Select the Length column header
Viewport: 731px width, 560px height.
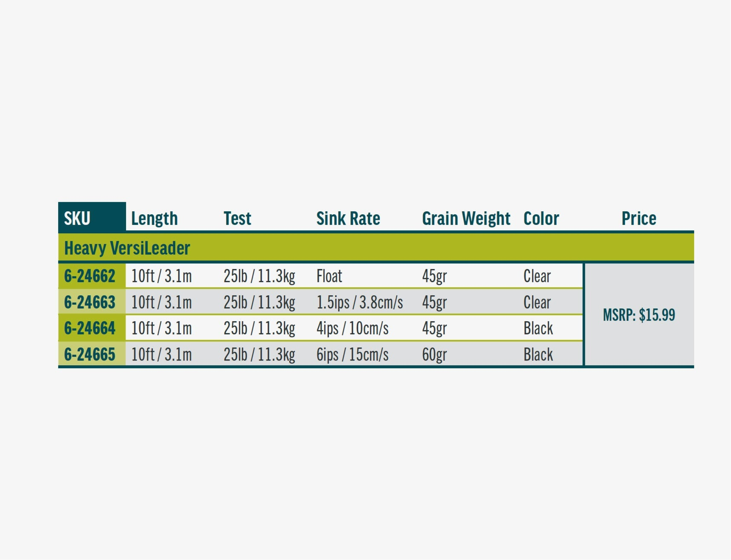tap(154, 218)
